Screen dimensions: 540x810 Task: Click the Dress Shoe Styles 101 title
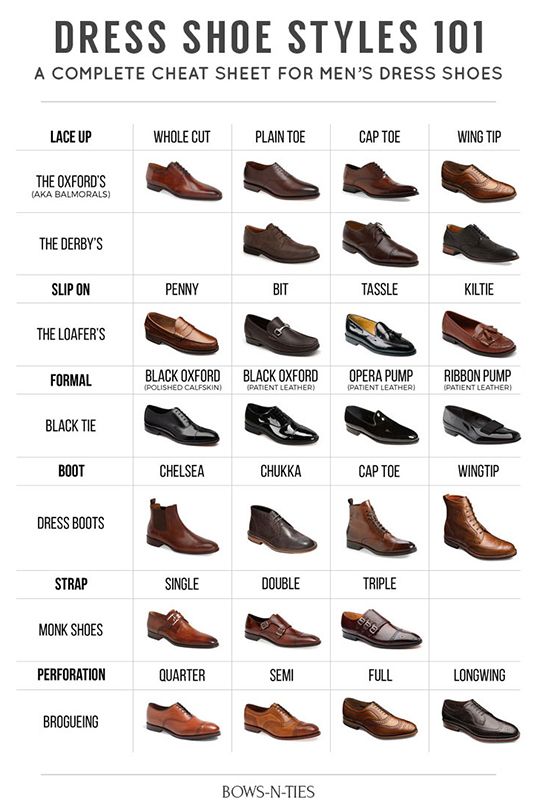(x=269, y=37)
